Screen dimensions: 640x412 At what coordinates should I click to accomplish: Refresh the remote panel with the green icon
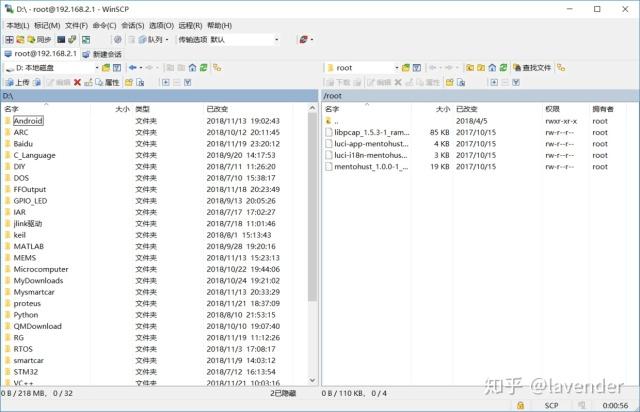click(x=503, y=68)
